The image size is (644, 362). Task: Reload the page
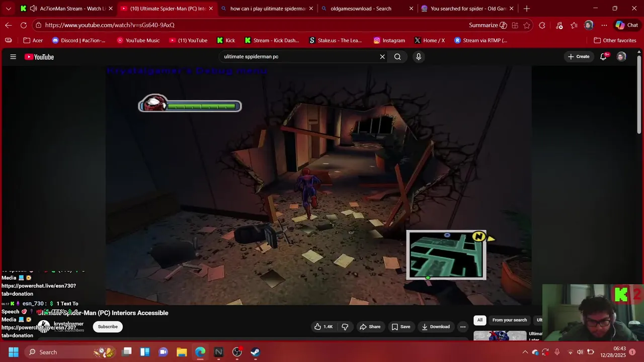24,25
